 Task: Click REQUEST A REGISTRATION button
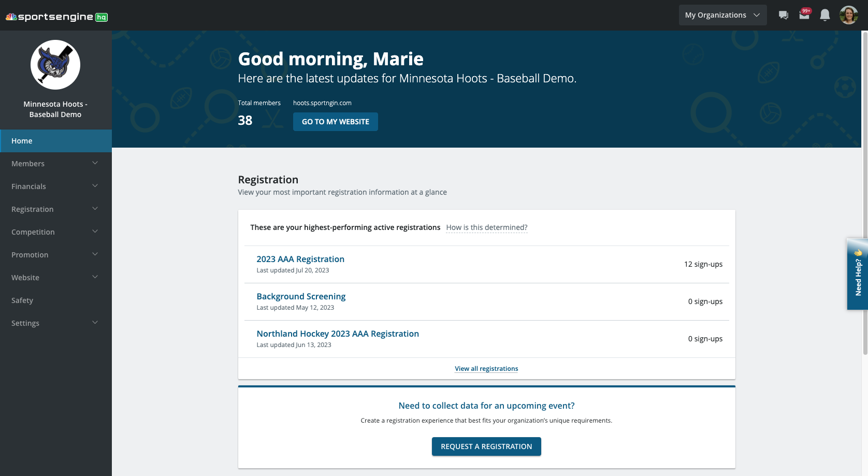(x=486, y=446)
